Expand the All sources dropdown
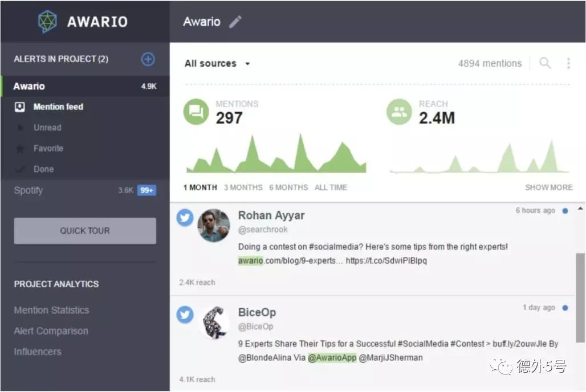 [x=217, y=63]
